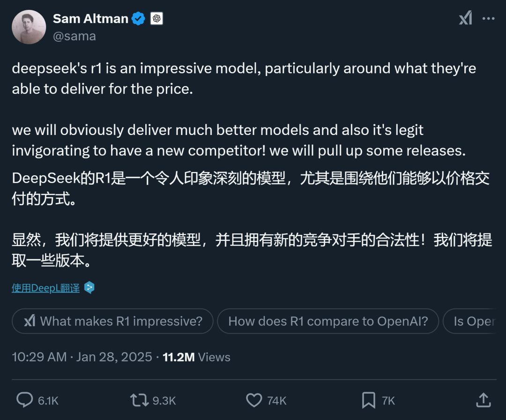Click the DeepL logo icon

(89, 288)
